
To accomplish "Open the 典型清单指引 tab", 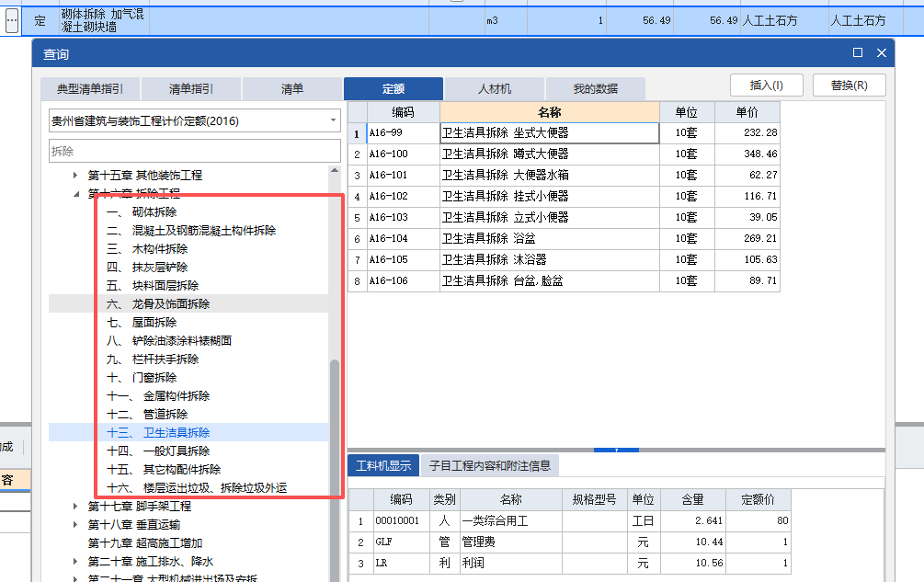I will 90,89.
